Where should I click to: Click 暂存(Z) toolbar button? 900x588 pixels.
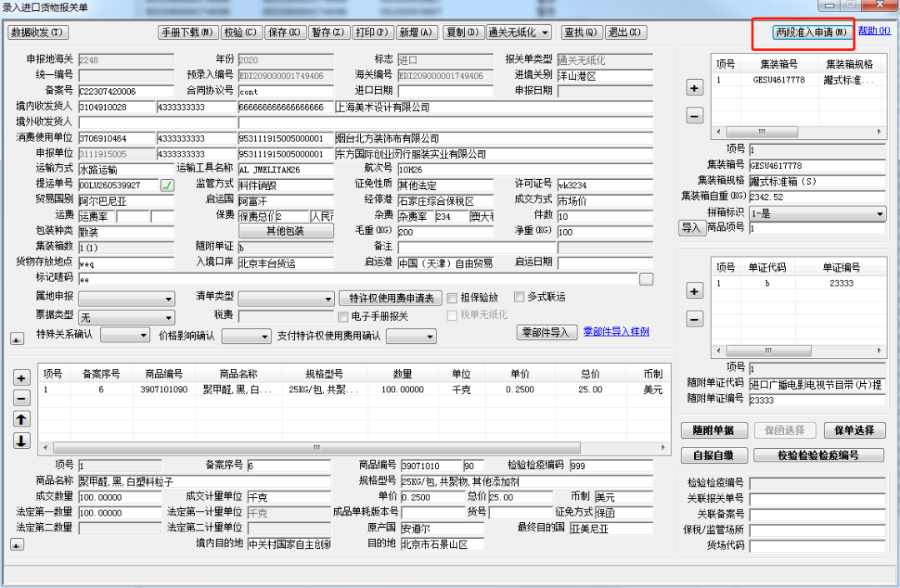(327, 32)
